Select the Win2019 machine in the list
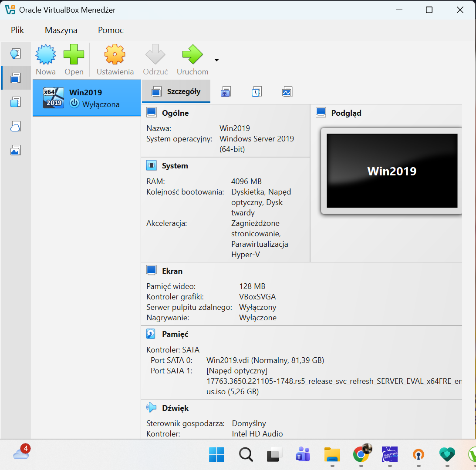 click(87, 97)
